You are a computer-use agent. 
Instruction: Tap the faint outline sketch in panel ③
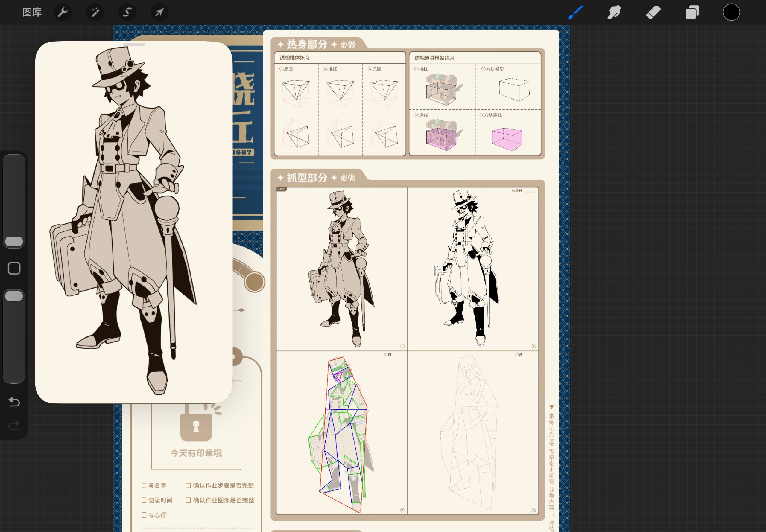pyautogui.click(x=469, y=433)
